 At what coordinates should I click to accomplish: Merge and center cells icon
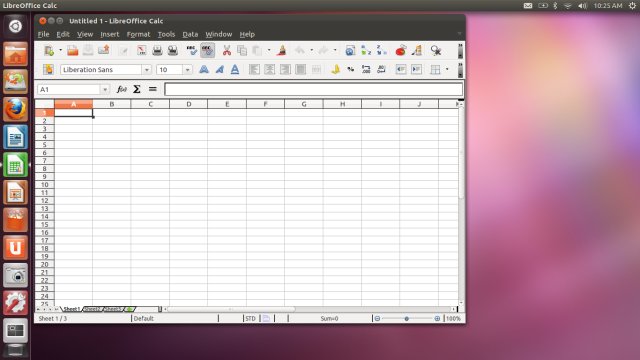(316, 69)
